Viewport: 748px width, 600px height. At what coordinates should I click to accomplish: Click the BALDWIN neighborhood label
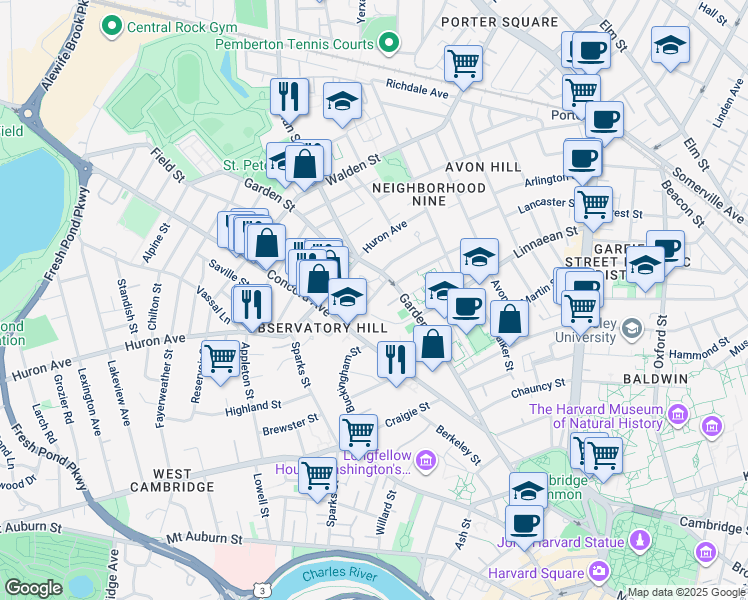[656, 379]
